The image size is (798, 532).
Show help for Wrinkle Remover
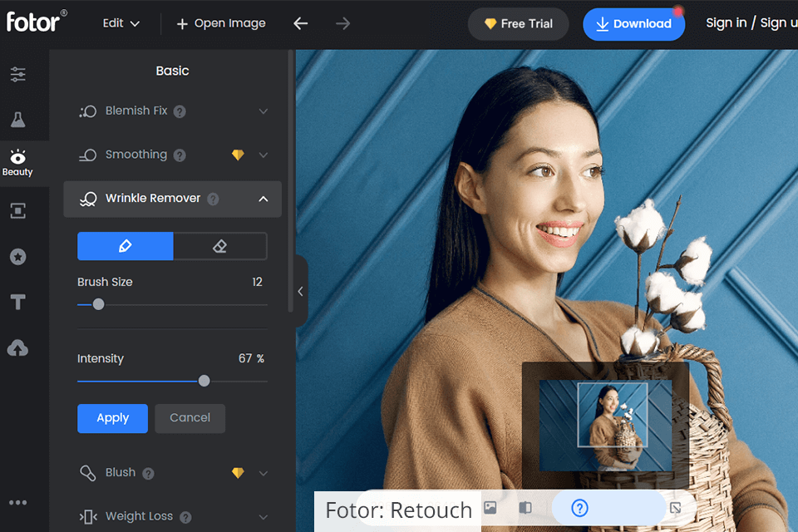214,199
